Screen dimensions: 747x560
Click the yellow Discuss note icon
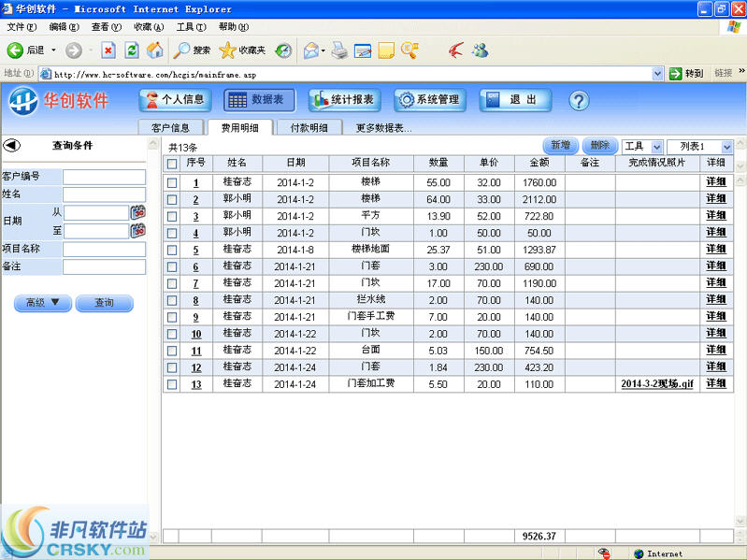(x=386, y=50)
